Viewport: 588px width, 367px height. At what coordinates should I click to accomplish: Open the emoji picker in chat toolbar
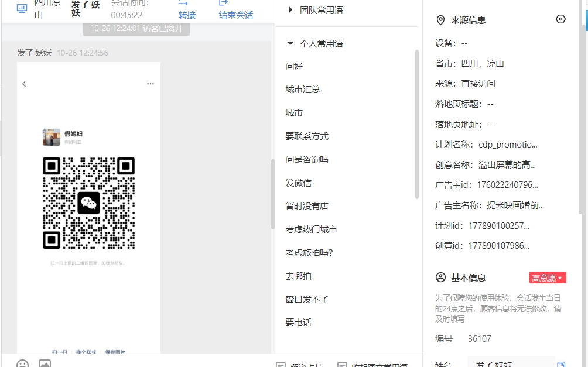click(22, 363)
